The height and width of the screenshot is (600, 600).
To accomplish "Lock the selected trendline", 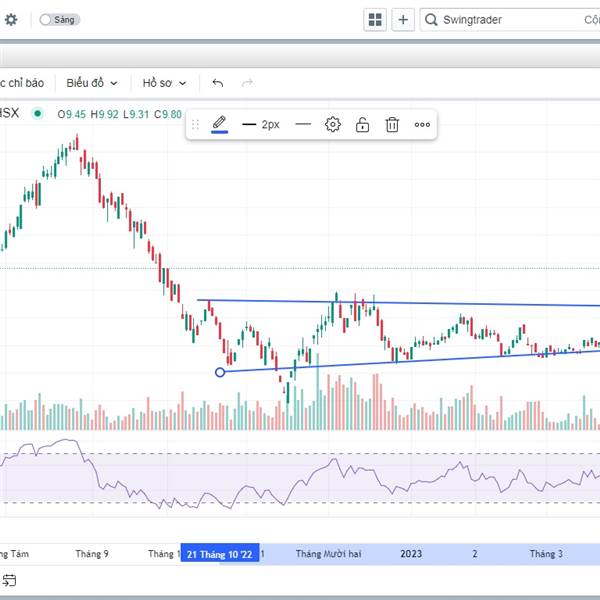I will (x=362, y=124).
